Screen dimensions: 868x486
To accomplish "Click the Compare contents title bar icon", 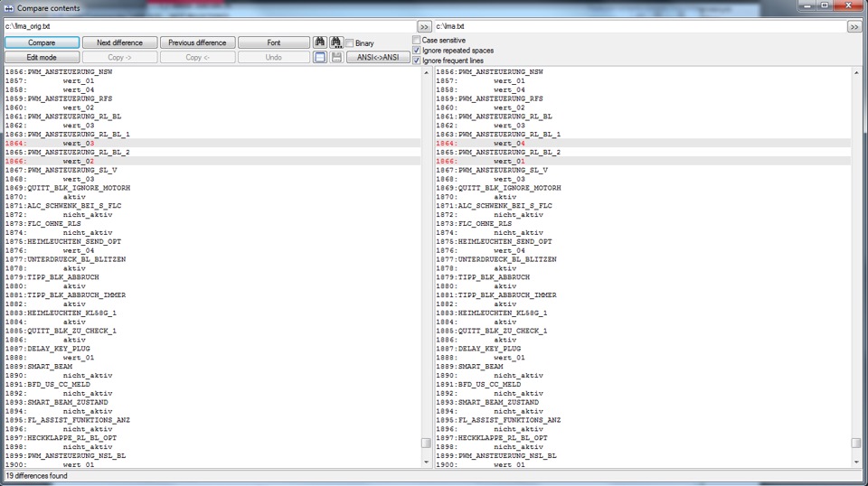I will pos(9,8).
